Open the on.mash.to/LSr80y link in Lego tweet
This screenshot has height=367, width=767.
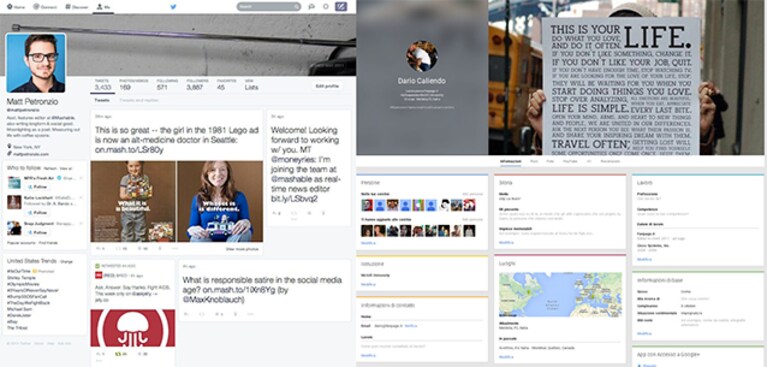129,150
